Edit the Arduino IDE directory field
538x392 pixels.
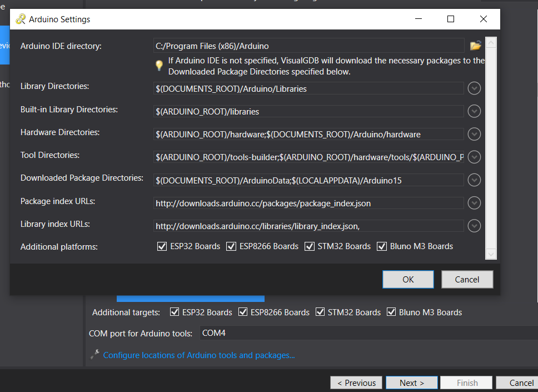point(308,46)
